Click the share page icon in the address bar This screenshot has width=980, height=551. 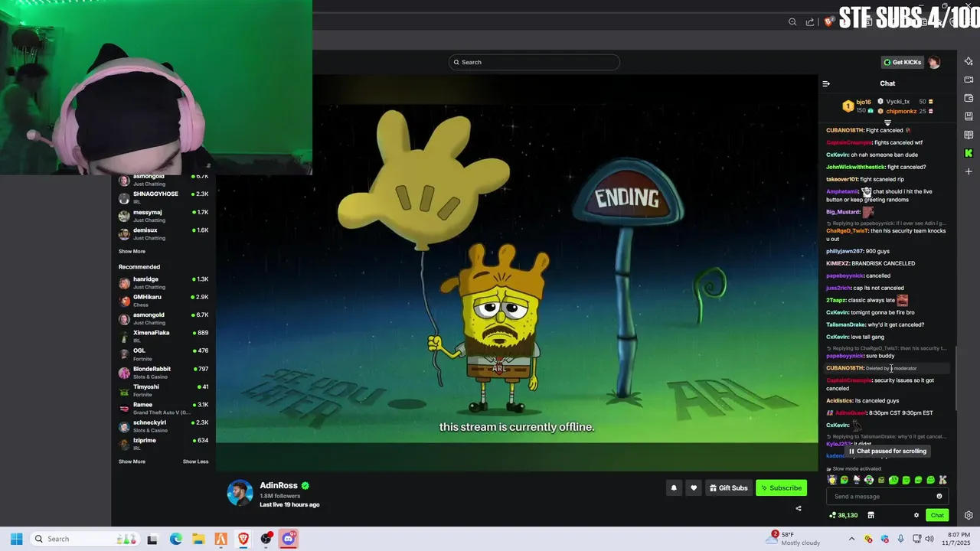810,21
